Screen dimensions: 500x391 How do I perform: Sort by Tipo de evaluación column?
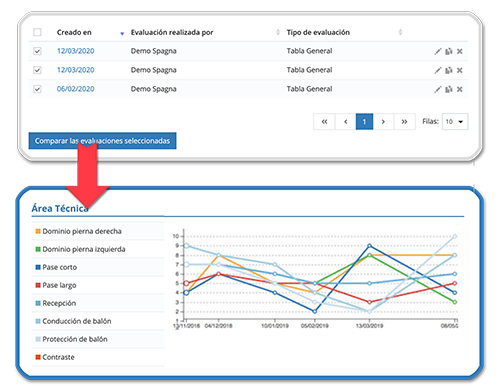point(400,32)
